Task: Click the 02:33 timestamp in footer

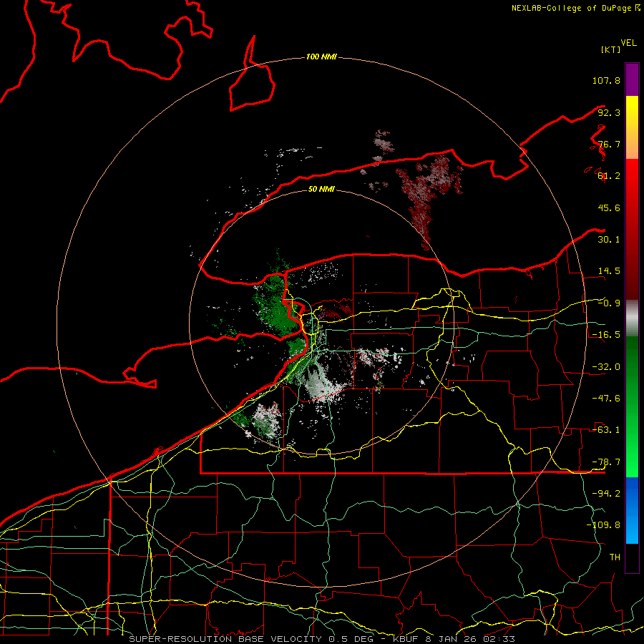Action: 499,639
